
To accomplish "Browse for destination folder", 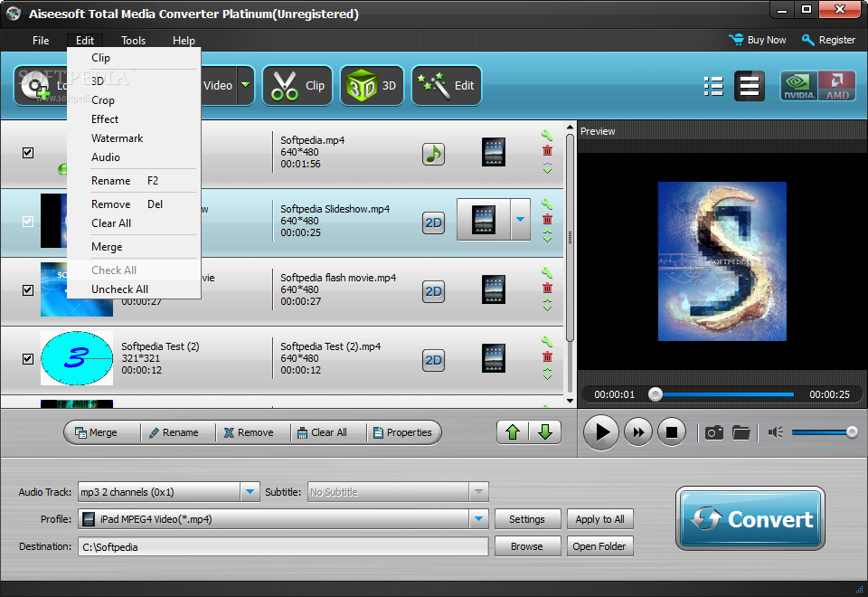I will 527,546.
